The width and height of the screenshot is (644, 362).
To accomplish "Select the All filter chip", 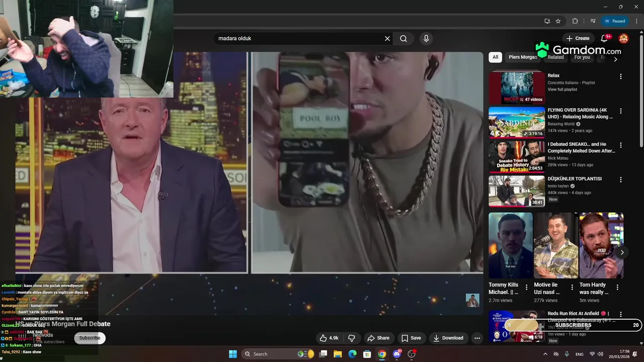I will [x=496, y=57].
